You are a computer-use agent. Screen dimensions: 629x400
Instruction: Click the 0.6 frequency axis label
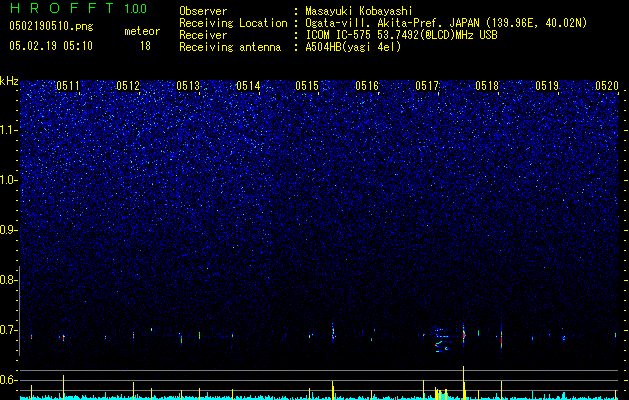point(8,380)
